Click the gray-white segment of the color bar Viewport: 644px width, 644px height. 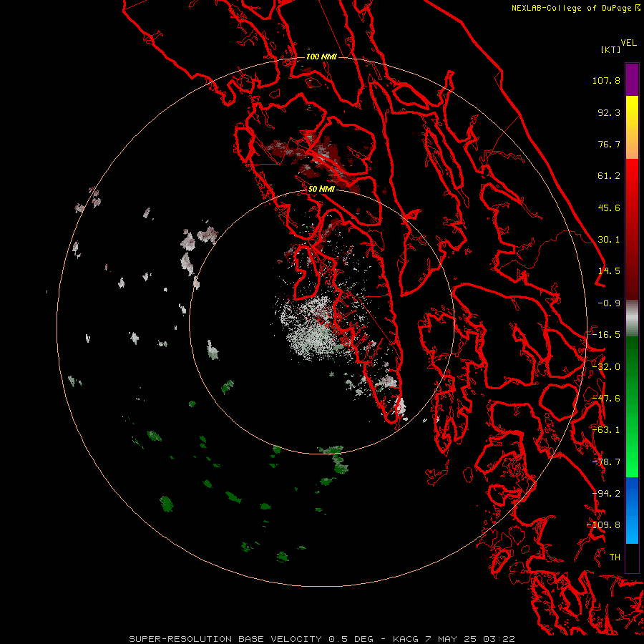pyautogui.click(x=632, y=318)
